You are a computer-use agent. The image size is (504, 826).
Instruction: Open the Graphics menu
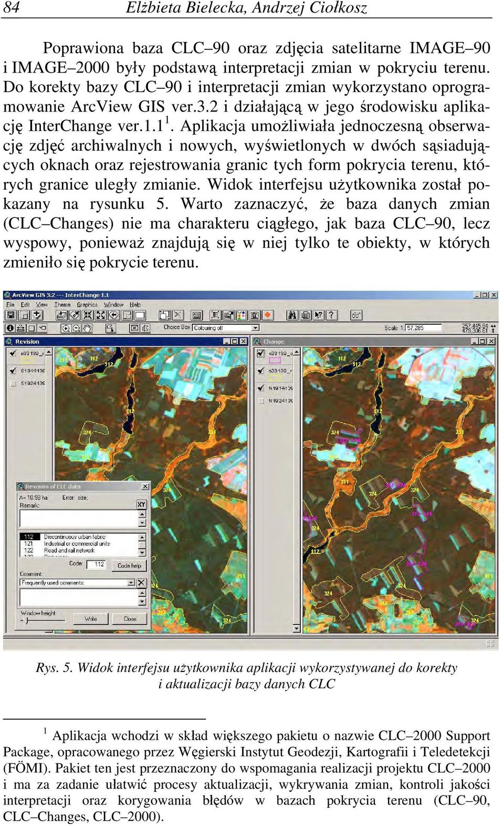87,304
